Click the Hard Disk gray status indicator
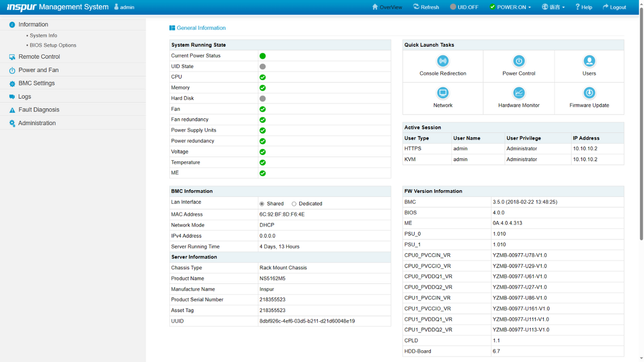 pos(263,98)
